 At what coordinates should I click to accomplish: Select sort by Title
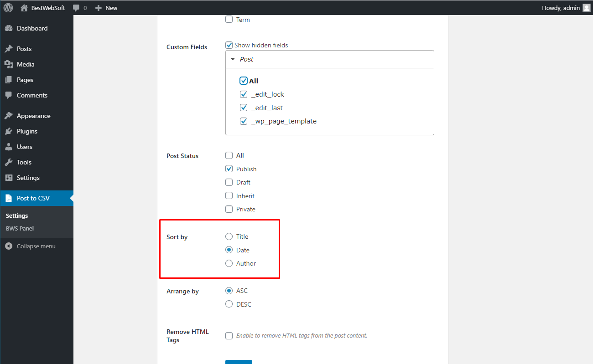point(229,236)
